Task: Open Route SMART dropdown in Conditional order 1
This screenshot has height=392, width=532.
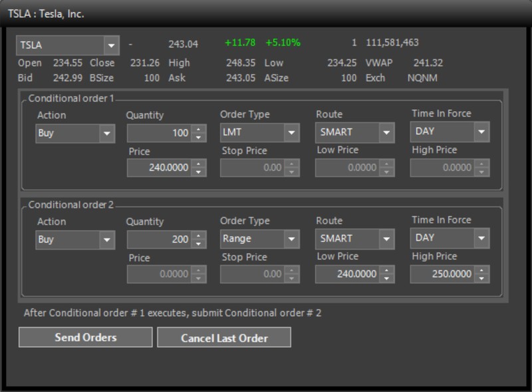Action: (386, 132)
